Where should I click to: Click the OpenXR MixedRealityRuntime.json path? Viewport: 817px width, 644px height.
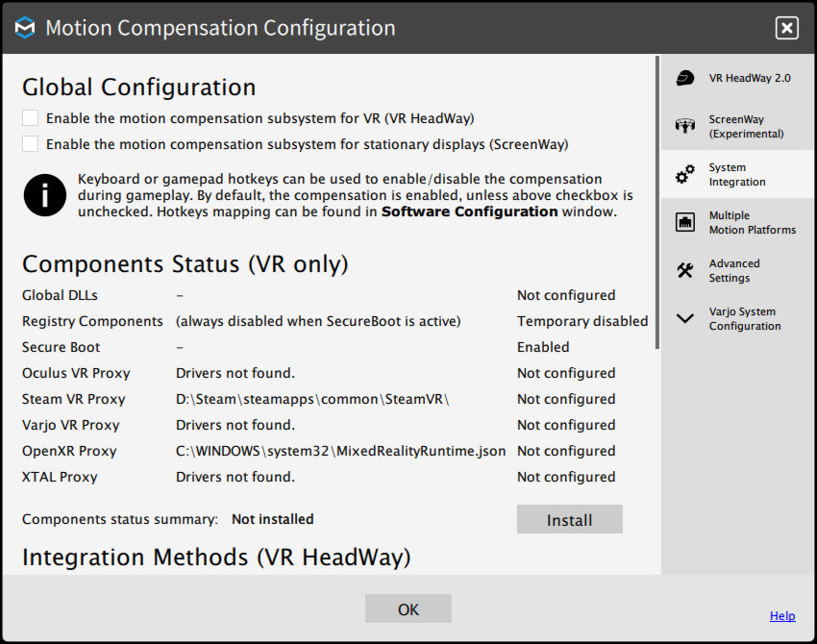point(341,451)
